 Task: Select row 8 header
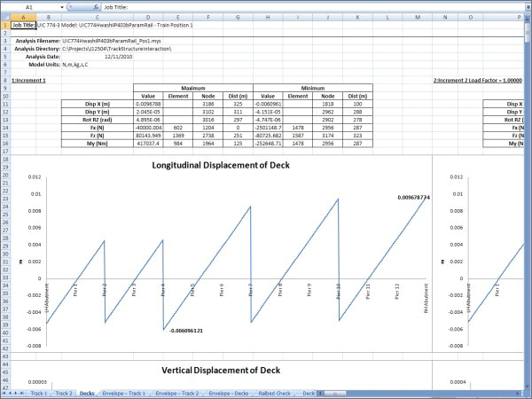click(4, 80)
